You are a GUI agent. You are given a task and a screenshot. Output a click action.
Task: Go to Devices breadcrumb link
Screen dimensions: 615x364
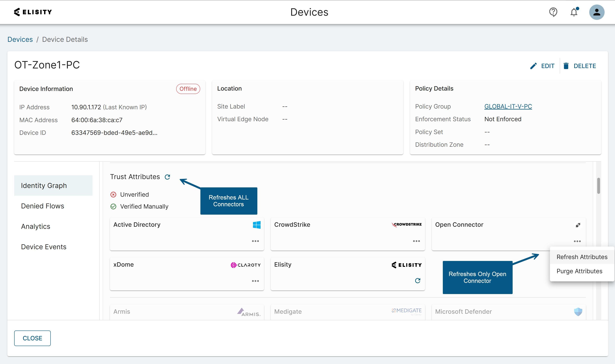(x=20, y=40)
